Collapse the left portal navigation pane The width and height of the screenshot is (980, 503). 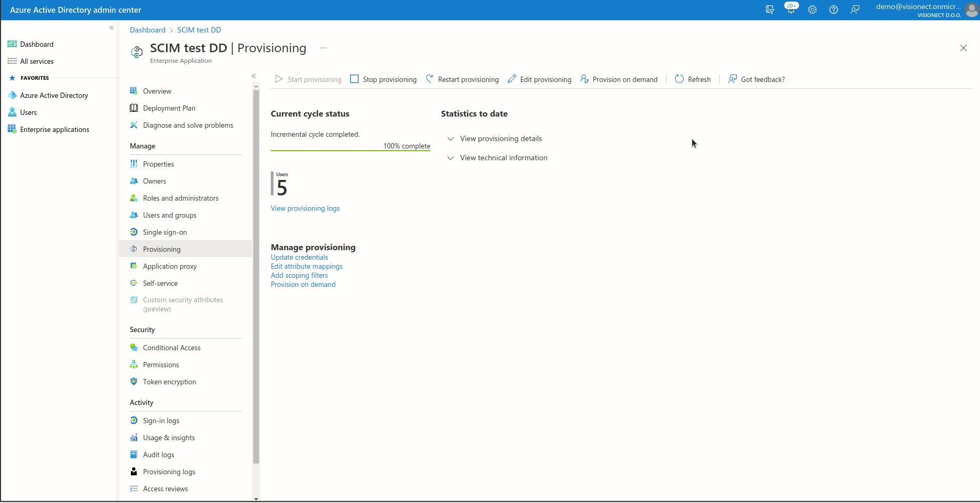(112, 28)
